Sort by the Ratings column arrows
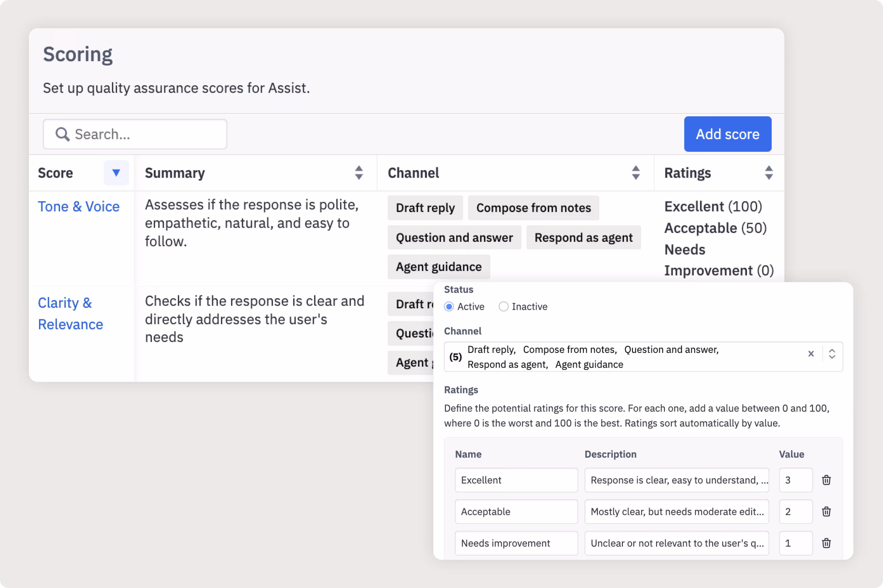The height and width of the screenshot is (588, 883). 769,173
